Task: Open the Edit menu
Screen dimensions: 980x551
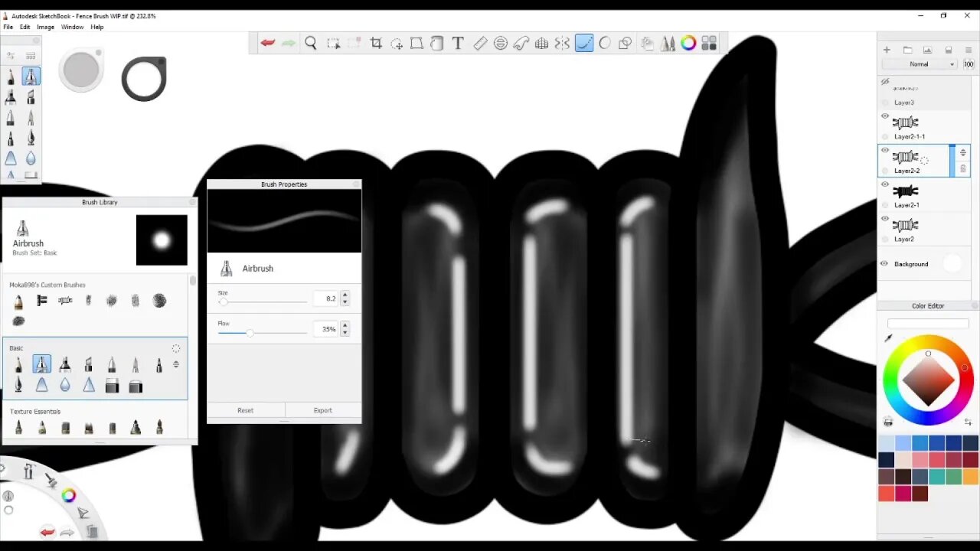Action: (25, 27)
